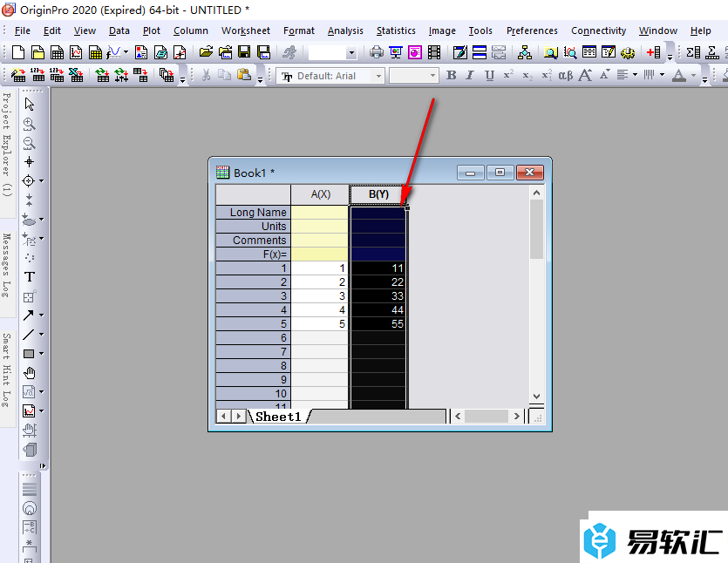Click the Slide Show of Graphs icon
The image size is (728, 563).
(396, 52)
